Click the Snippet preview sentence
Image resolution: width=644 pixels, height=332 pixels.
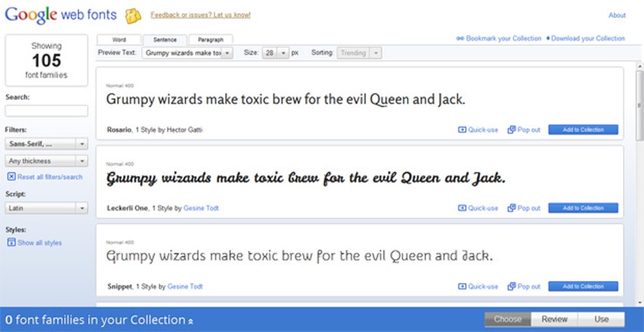click(x=299, y=256)
